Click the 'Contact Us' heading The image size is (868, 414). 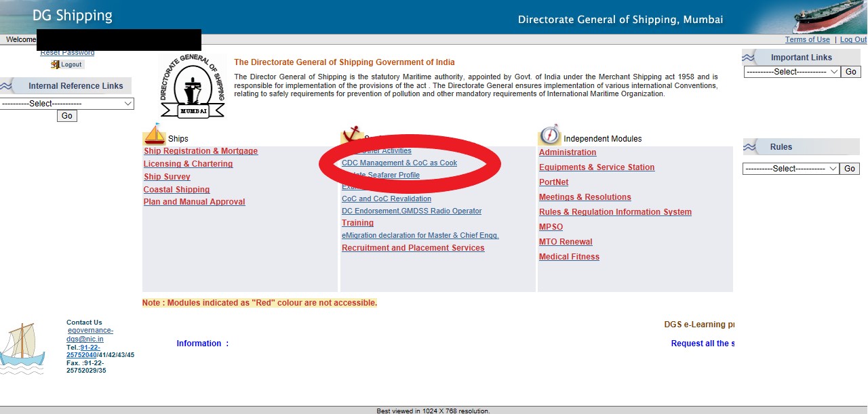click(x=84, y=323)
